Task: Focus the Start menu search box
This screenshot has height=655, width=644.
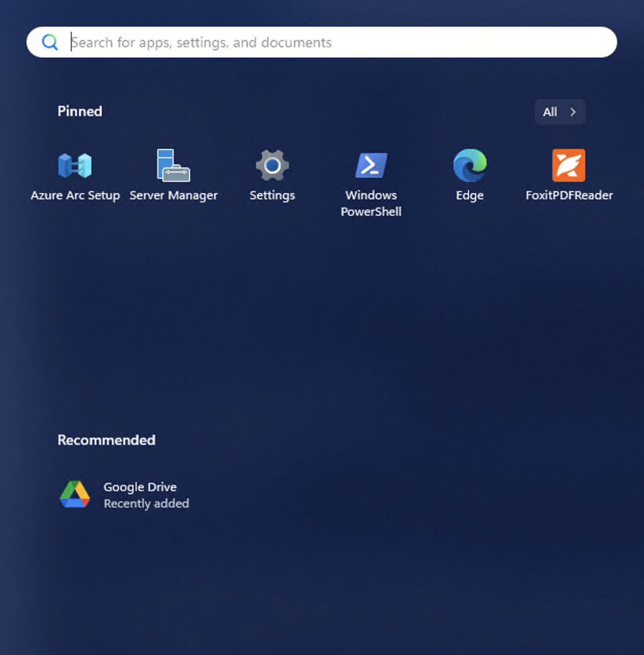Action: tap(322, 42)
